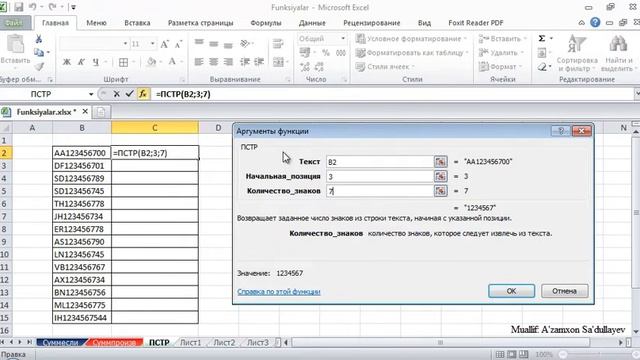Open the font name dropdown
Screen dimensions: 640x360
coord(125,44)
